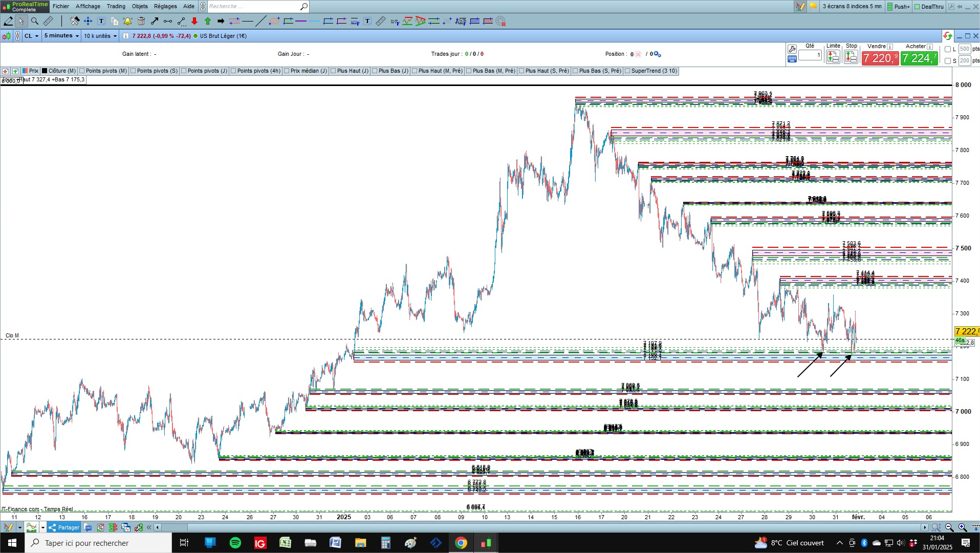Open the 5 minutes timeframe dropdown
The height and width of the screenshot is (553, 980).
[x=61, y=36]
